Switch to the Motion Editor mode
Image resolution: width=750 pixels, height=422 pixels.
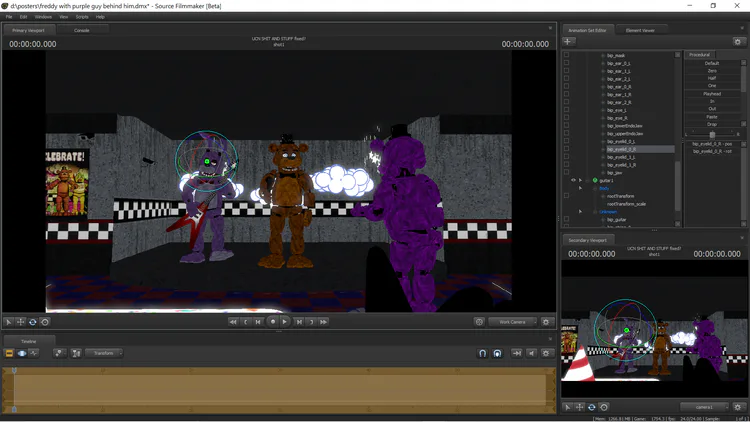(x=22, y=353)
